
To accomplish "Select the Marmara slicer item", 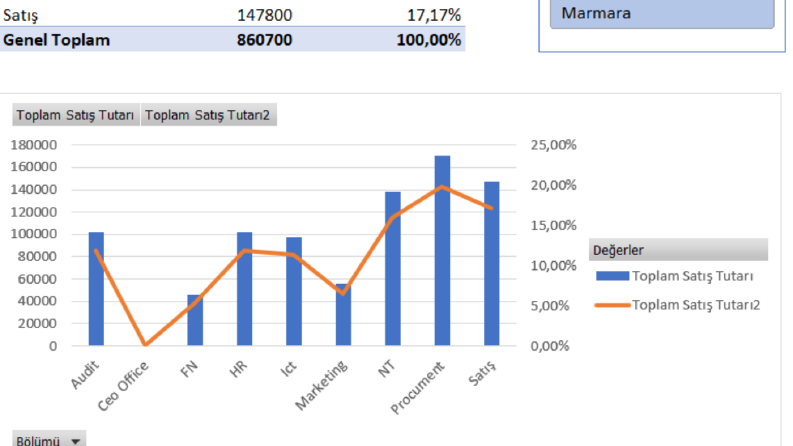I will coord(662,14).
